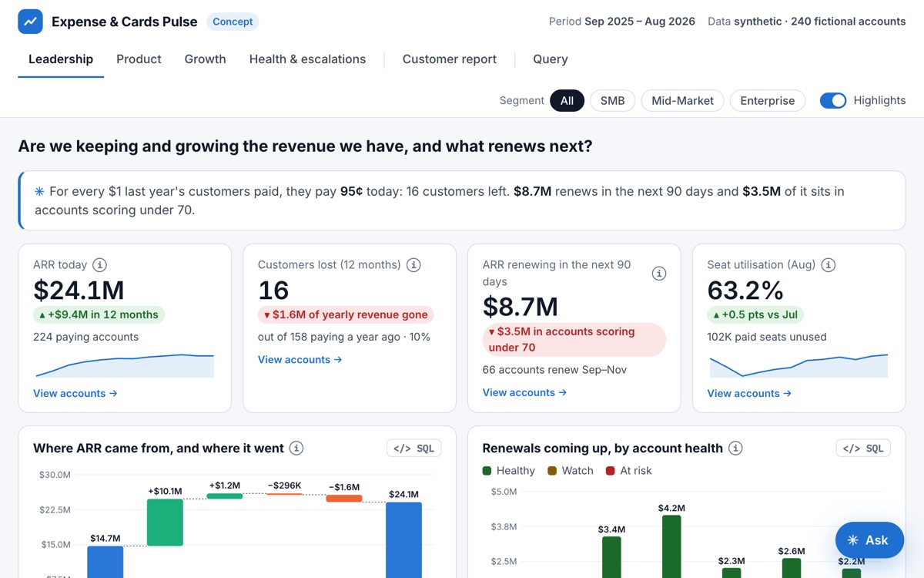Click the $24.1M ending ARR bar
The image size is (924, 578).
click(x=403, y=540)
